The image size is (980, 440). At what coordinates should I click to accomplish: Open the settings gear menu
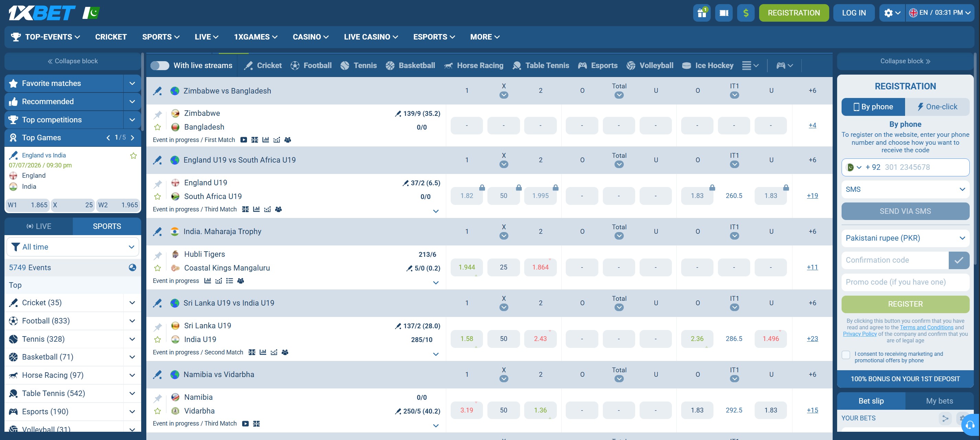[892, 13]
